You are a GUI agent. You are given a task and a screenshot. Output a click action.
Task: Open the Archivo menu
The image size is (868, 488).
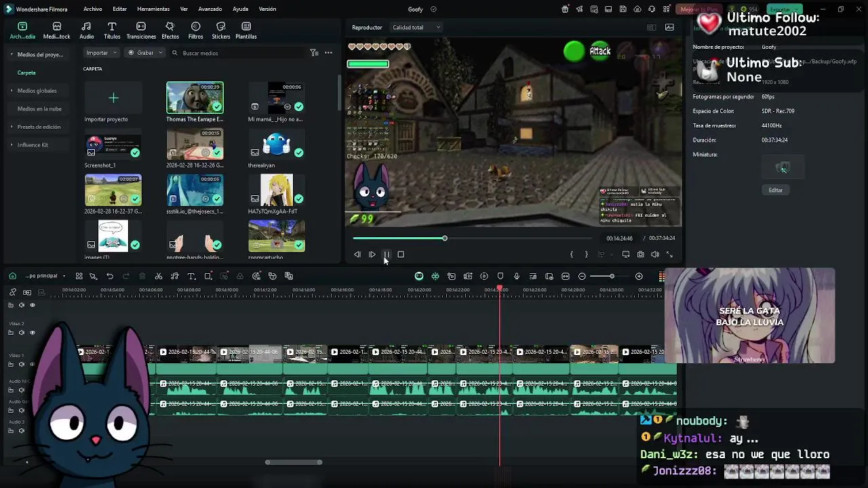(x=93, y=9)
